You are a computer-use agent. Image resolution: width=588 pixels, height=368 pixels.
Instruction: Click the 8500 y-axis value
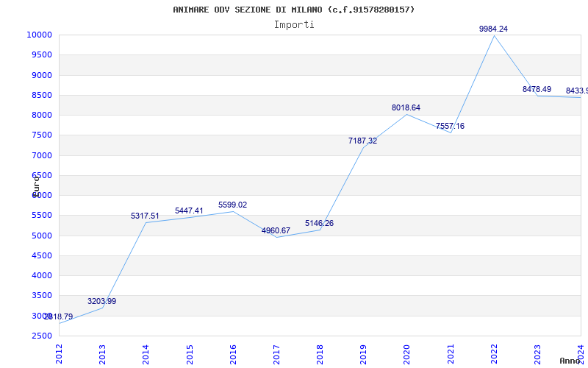(41, 95)
